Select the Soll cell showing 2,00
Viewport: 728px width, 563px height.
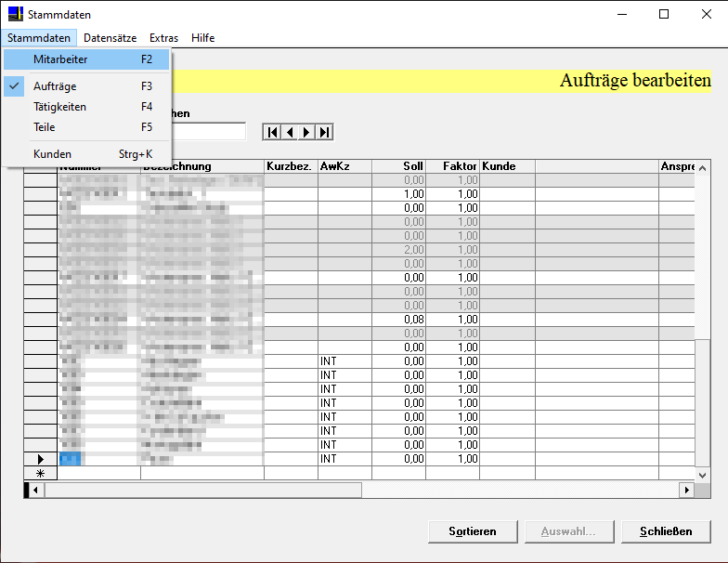399,250
